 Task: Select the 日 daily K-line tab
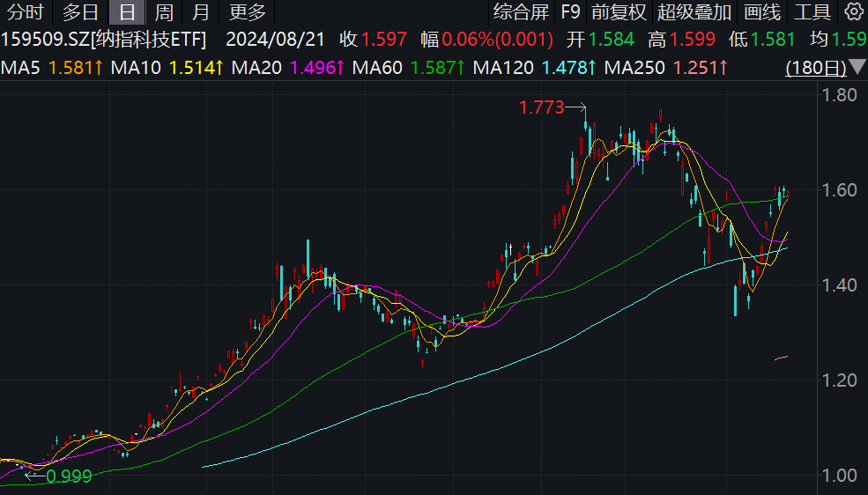[x=127, y=11]
